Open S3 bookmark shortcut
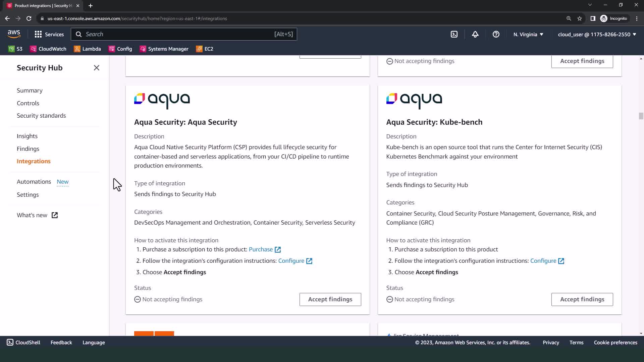The height and width of the screenshot is (362, 644). point(15,49)
